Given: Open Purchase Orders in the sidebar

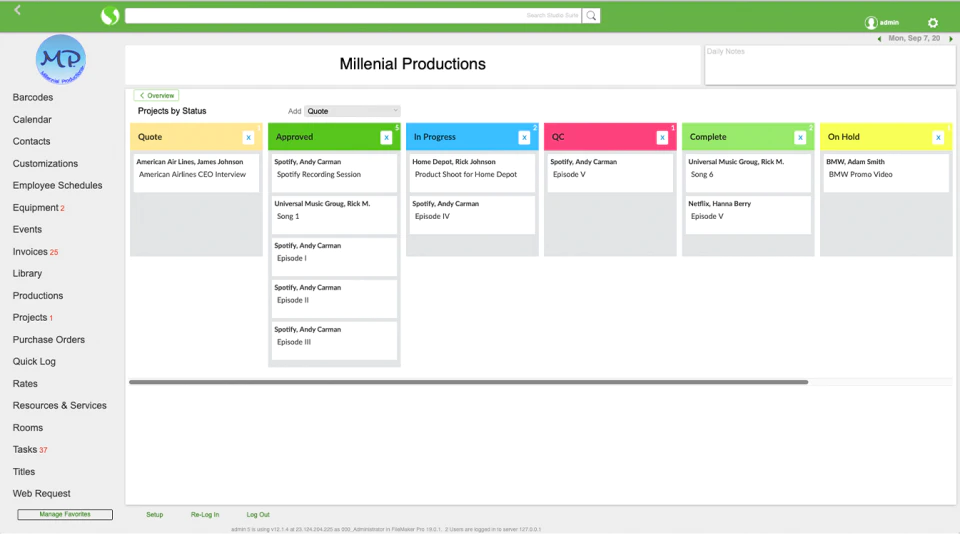Looking at the screenshot, I should [x=48, y=340].
